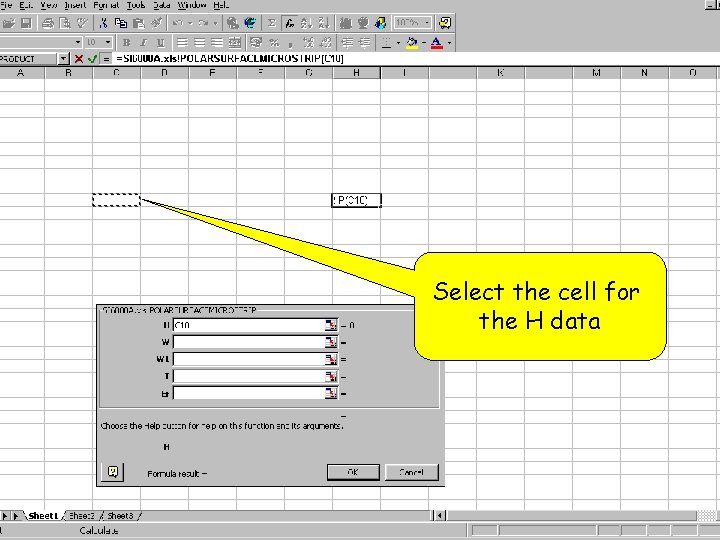Confirm the formula with the green checkmark
The image size is (720, 540).
click(92, 59)
